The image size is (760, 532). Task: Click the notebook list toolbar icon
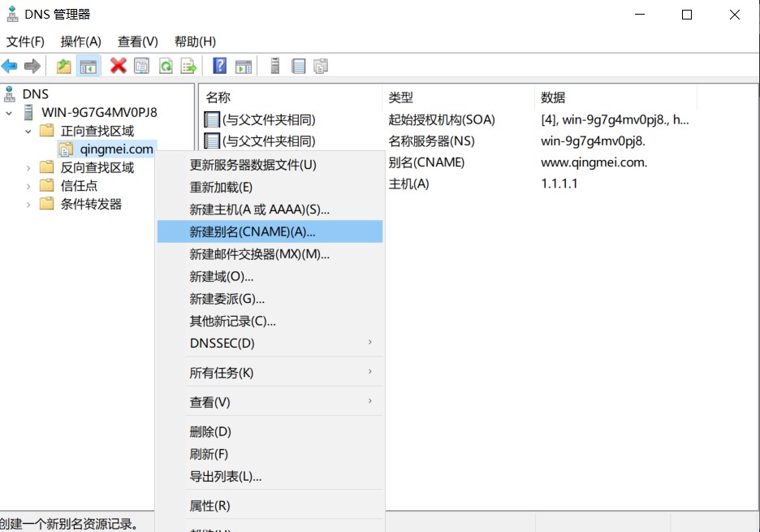[298, 66]
